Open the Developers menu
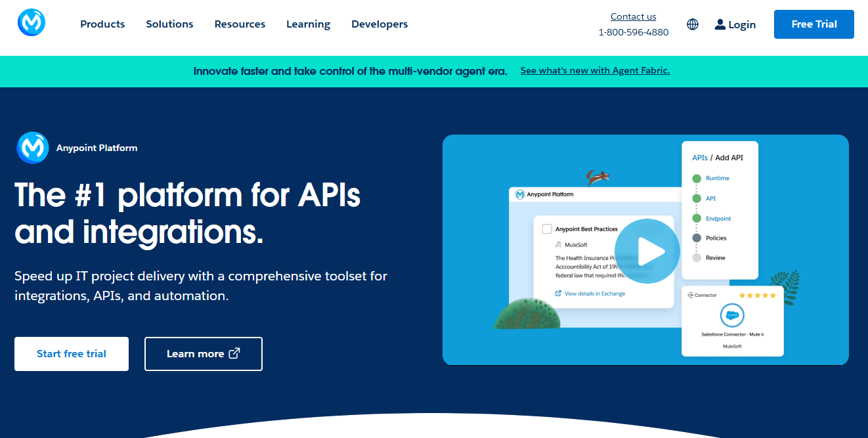The width and height of the screenshot is (868, 438). pos(380,24)
